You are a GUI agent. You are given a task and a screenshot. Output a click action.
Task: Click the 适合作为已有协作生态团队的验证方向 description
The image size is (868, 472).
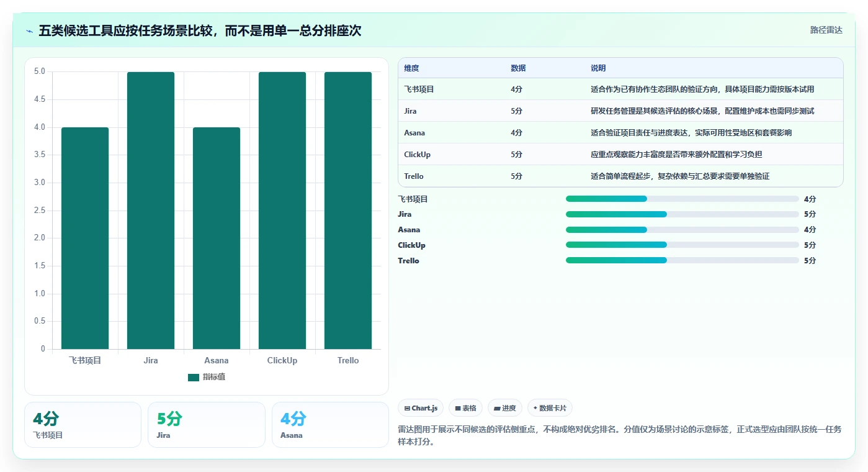pos(702,89)
